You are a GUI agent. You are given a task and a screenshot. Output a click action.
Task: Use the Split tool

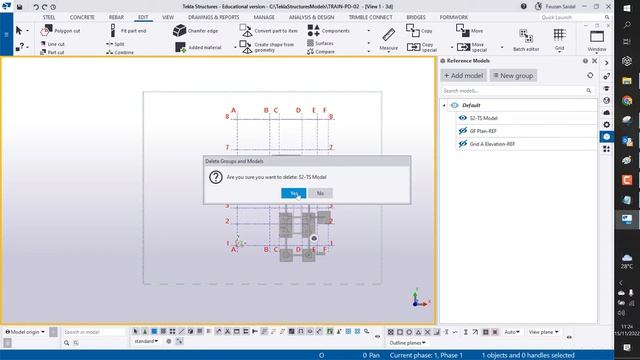pos(115,44)
